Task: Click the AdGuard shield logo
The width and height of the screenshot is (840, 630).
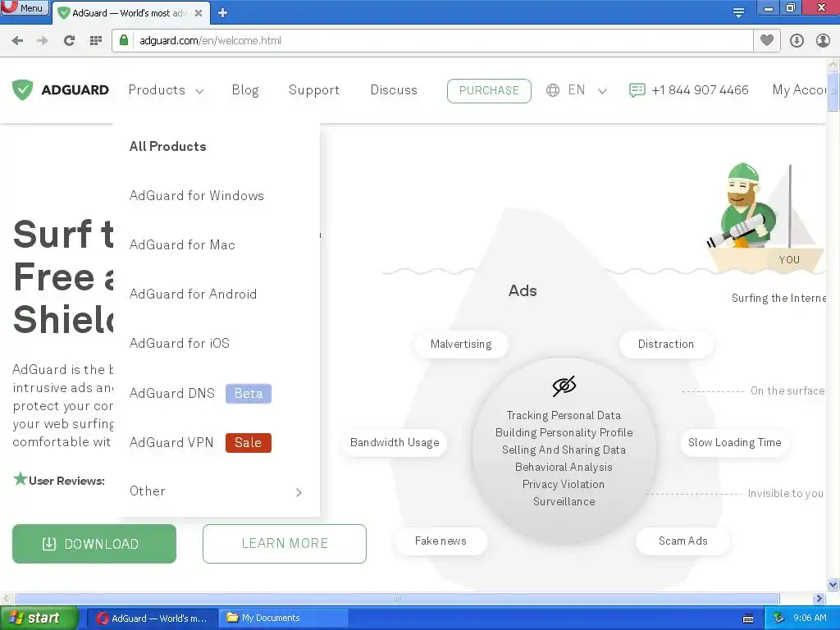Action: 22,90
